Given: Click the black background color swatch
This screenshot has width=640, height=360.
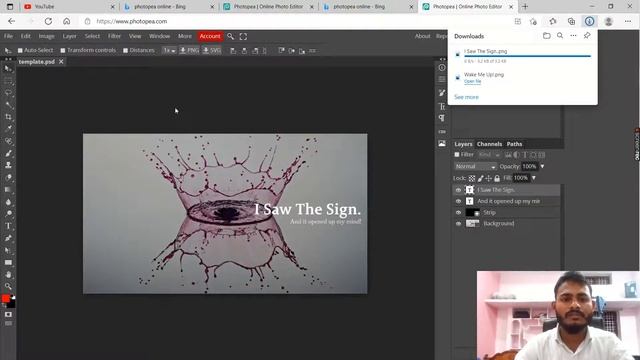Looking at the screenshot, I should 12,304.
